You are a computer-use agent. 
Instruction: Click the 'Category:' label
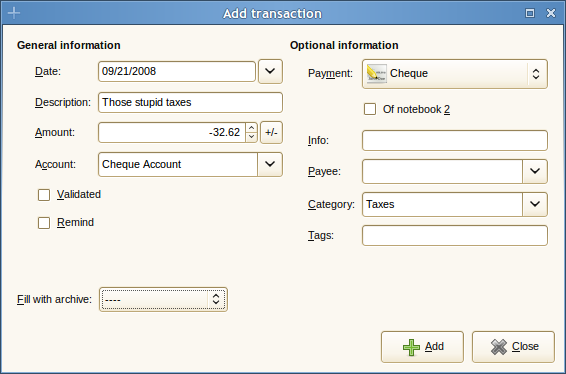click(x=331, y=205)
